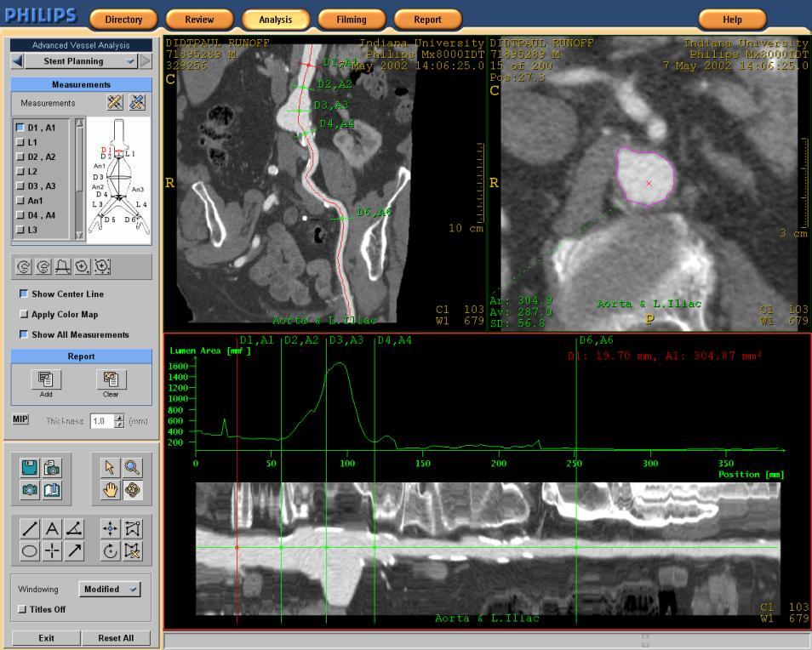Select the ellipse ROI tool
The height and width of the screenshot is (650, 812).
pyautogui.click(x=30, y=551)
